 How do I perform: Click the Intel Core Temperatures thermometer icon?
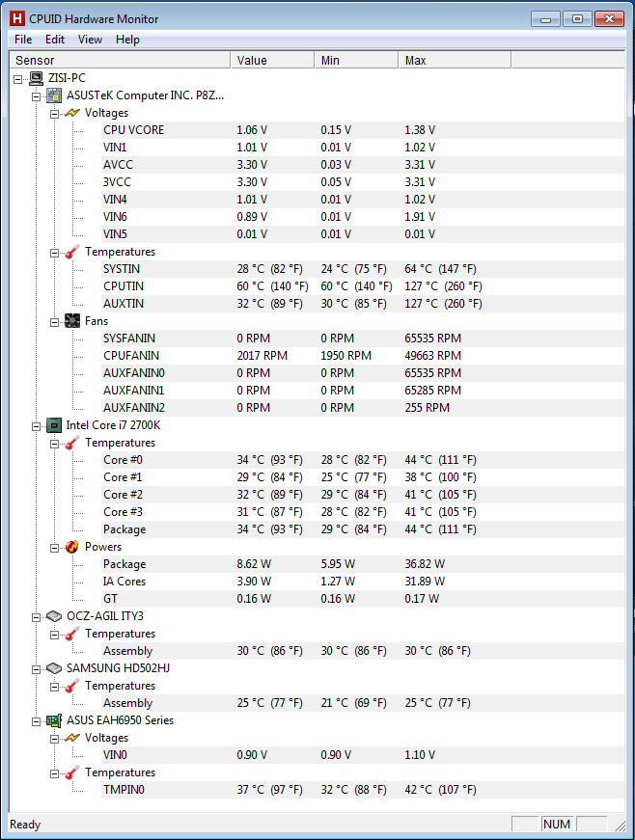point(72,443)
